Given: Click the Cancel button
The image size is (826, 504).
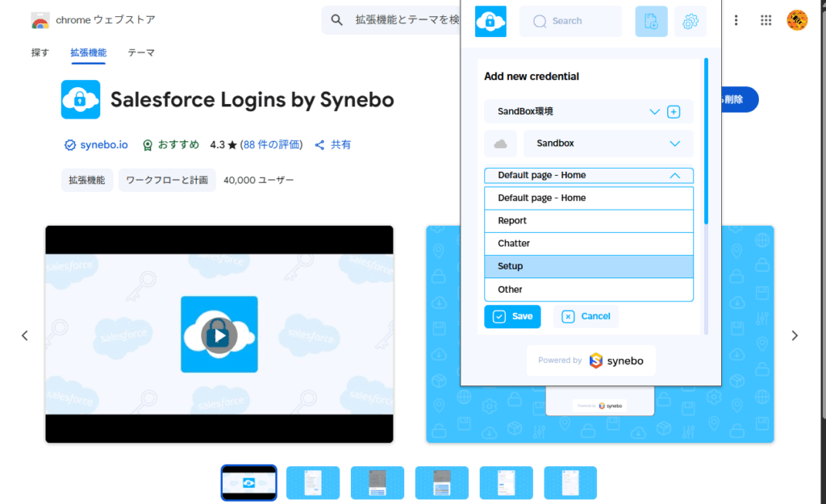Looking at the screenshot, I should pos(586,316).
